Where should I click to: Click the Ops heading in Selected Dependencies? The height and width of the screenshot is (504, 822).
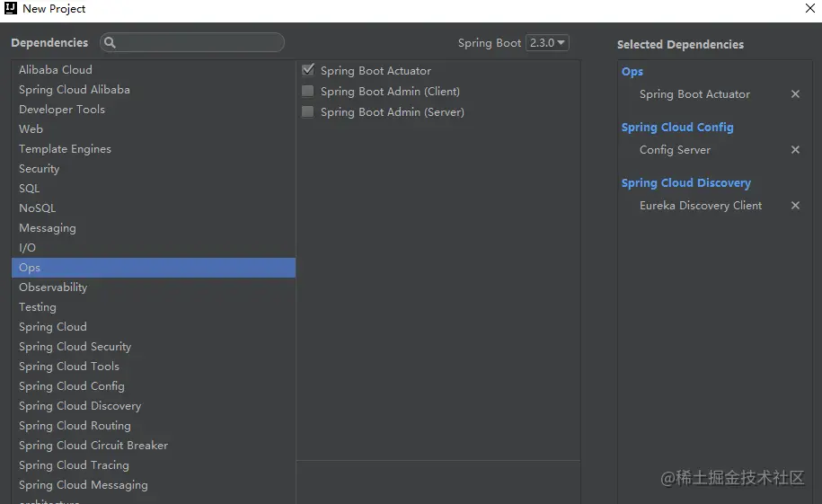[x=632, y=72]
